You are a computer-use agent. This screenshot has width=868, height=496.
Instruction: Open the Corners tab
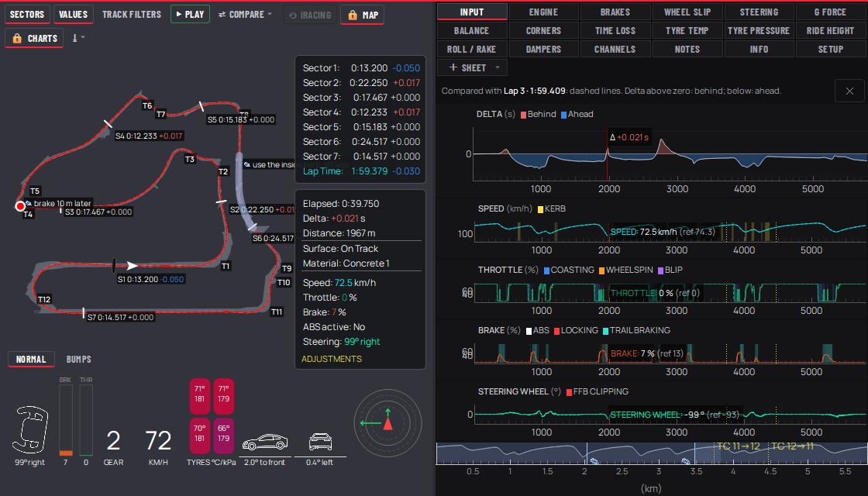(543, 30)
